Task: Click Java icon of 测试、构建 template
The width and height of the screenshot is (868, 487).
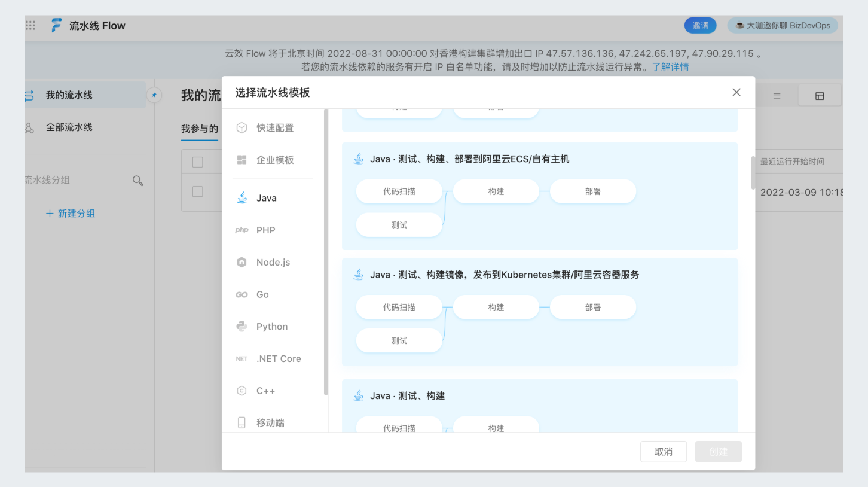Action: click(x=359, y=395)
